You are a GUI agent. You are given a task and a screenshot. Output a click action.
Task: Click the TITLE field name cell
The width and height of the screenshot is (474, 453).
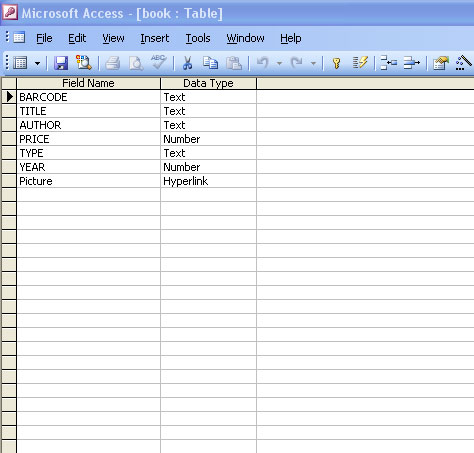(x=89, y=111)
